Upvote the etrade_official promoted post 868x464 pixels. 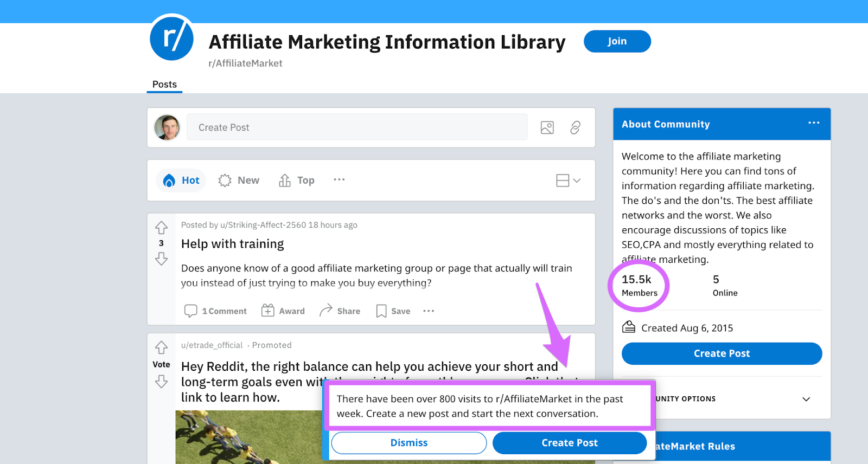pyautogui.click(x=161, y=347)
